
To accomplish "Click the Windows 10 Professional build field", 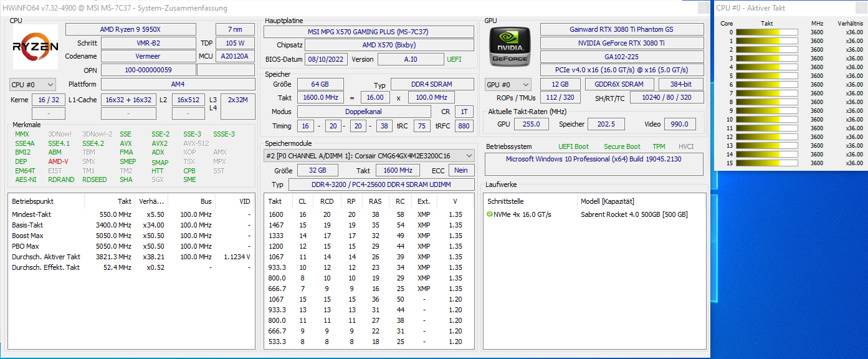I will 595,163.
